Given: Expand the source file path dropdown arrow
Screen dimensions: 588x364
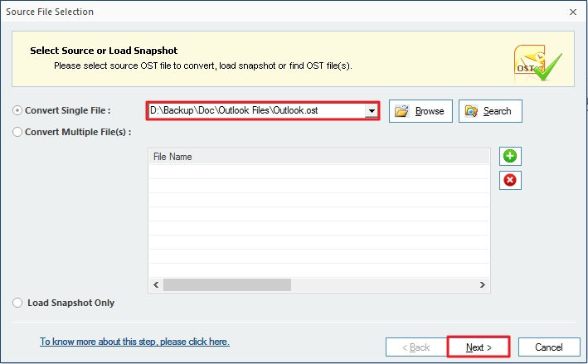Looking at the screenshot, I should tap(372, 111).
